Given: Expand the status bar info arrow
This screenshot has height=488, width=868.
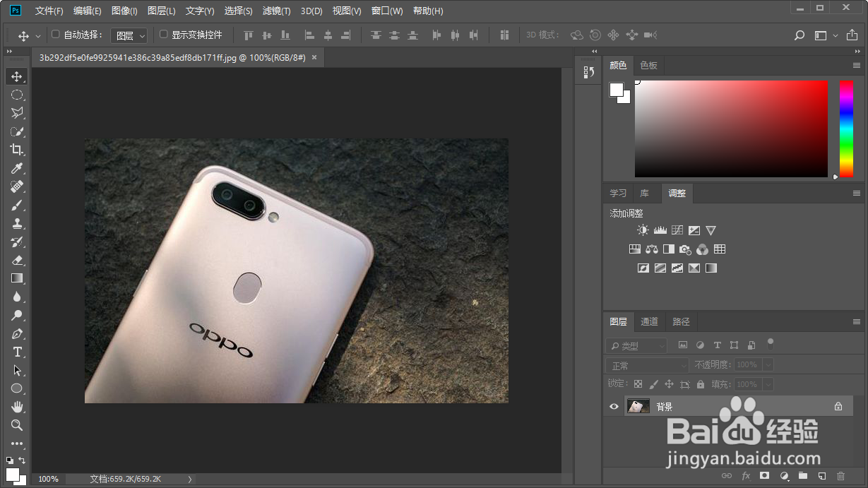Looking at the screenshot, I should [x=189, y=479].
